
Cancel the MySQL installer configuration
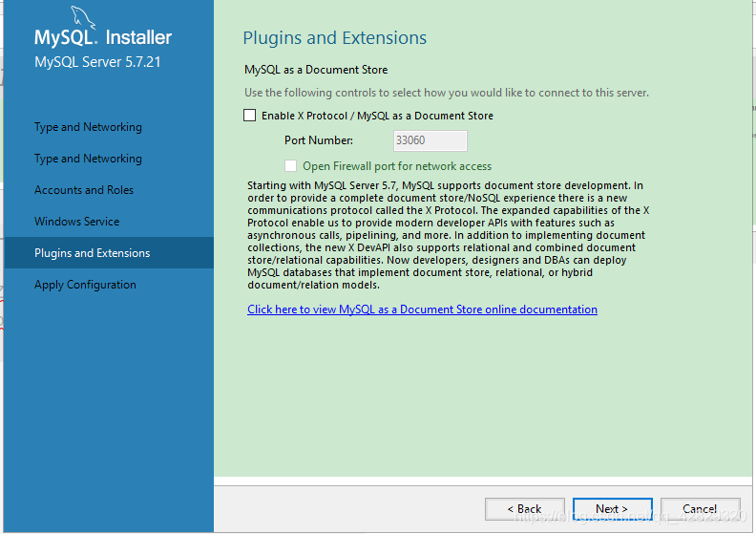[700, 509]
